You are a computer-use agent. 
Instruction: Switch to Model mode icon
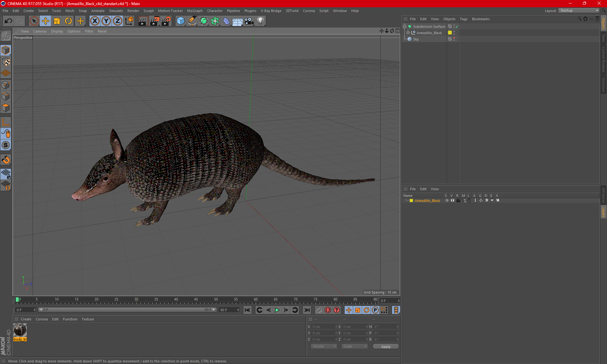(x=6, y=50)
